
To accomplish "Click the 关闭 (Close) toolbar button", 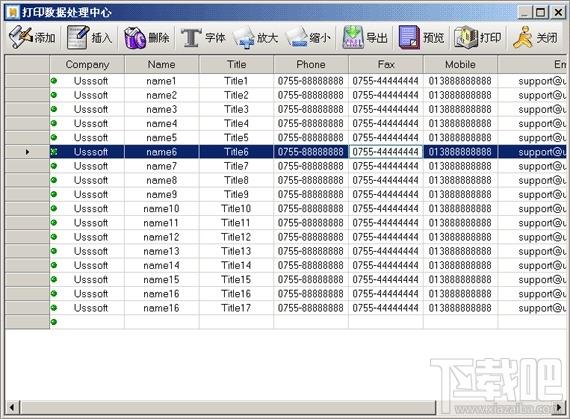I will pos(523,37).
